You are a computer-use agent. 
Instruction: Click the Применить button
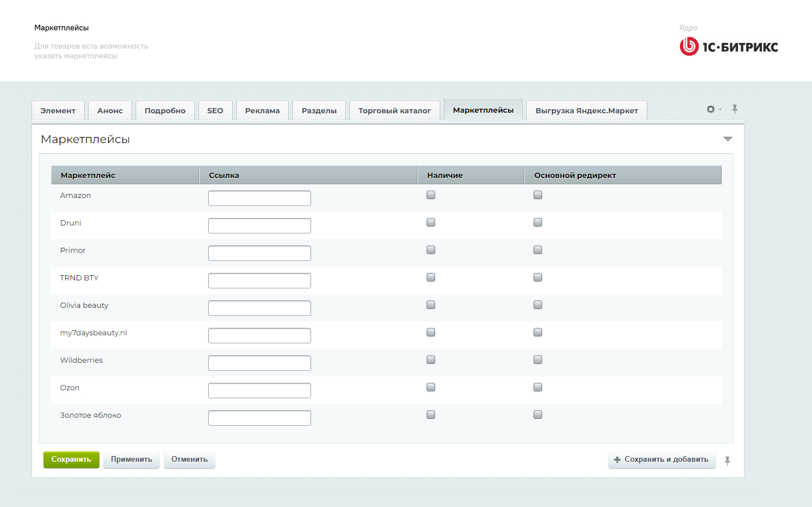(132, 460)
